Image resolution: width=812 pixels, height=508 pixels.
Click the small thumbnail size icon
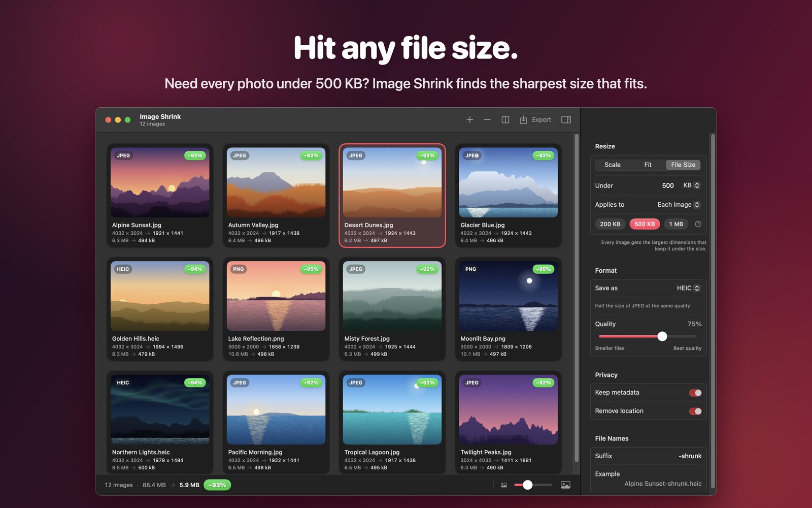click(x=504, y=485)
